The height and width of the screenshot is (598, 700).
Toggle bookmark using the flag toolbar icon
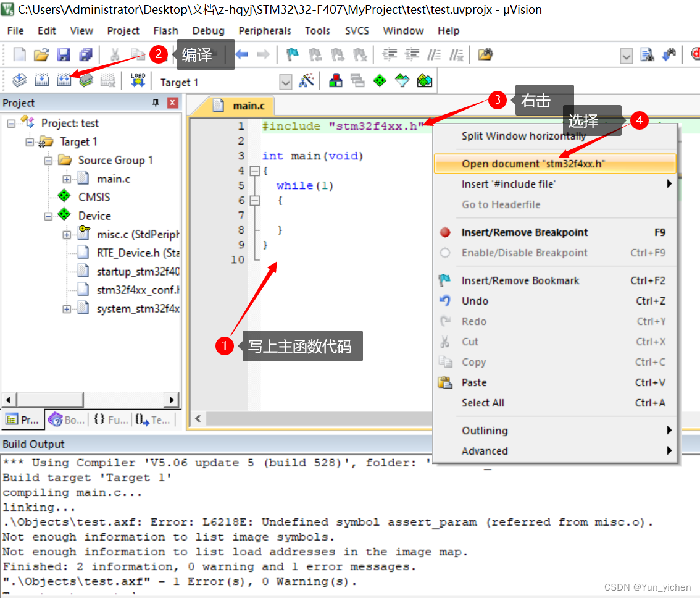point(293,54)
